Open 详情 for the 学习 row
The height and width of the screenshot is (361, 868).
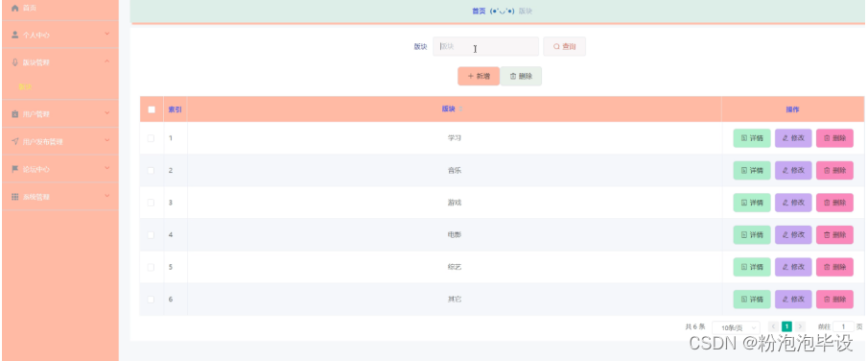[x=752, y=138]
